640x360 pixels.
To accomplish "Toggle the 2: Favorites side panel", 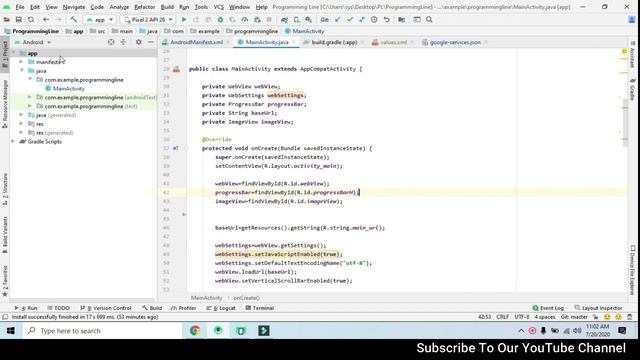I will pyautogui.click(x=5, y=281).
